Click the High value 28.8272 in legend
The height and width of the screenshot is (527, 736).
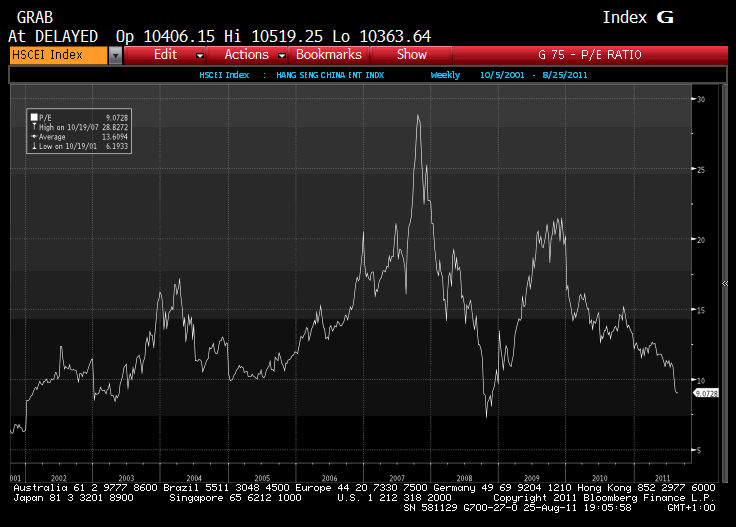point(115,127)
